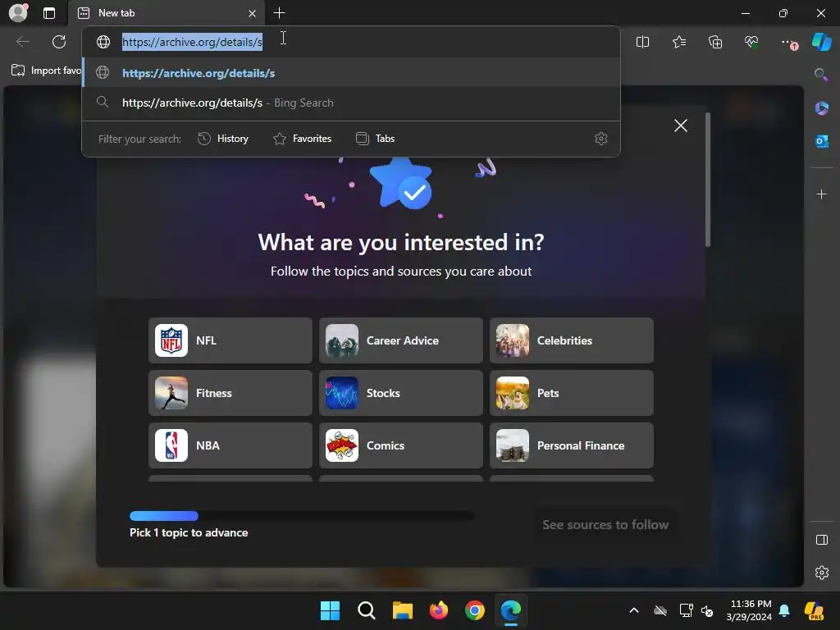Open the Collections icon
The image size is (840, 630).
coord(715,42)
